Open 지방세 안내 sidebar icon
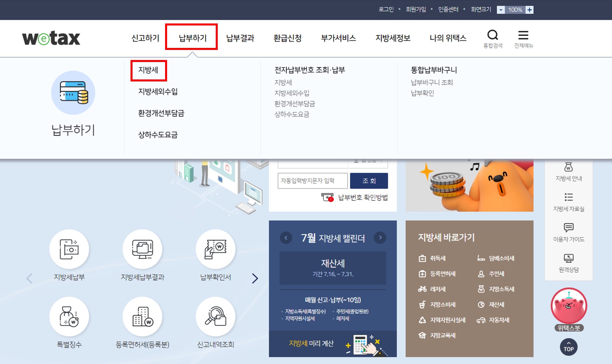The image size is (612, 364). (569, 172)
